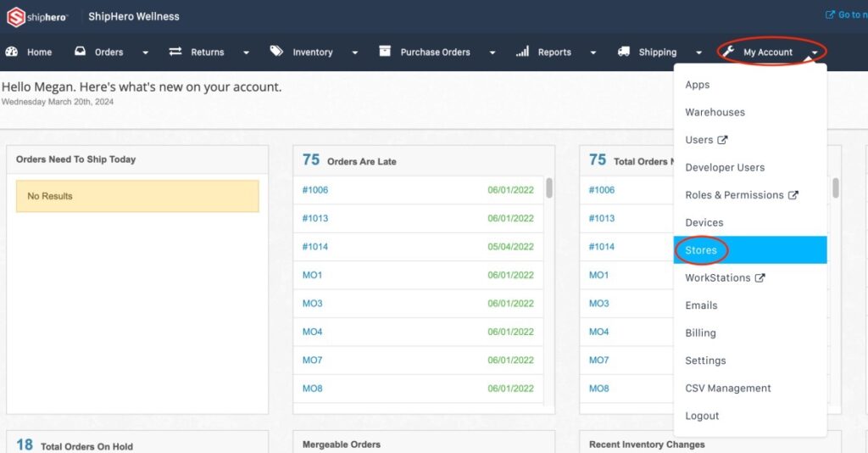The image size is (868, 453).
Task: Collapse the My Account dropdown arrow
Action: click(x=815, y=53)
